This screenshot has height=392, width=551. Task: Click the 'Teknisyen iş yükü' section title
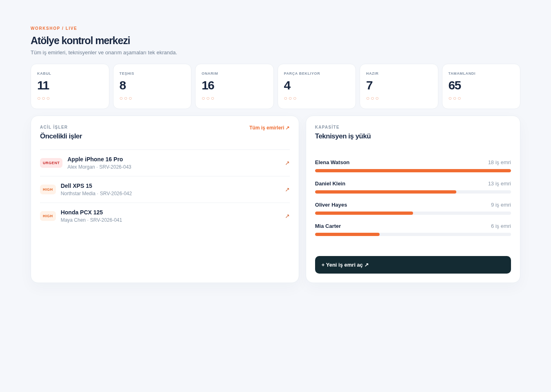point(343,136)
